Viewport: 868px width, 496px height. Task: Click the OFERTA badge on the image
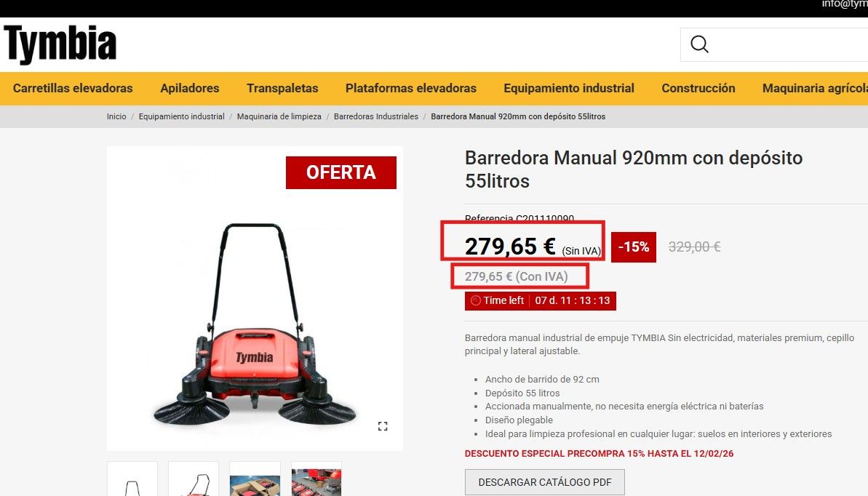[341, 172]
